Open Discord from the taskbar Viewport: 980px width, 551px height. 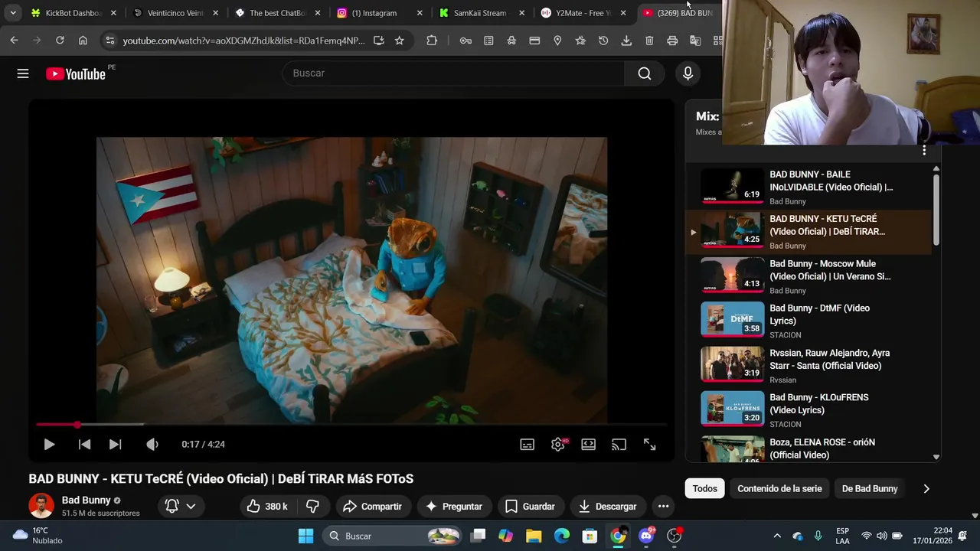pos(647,536)
